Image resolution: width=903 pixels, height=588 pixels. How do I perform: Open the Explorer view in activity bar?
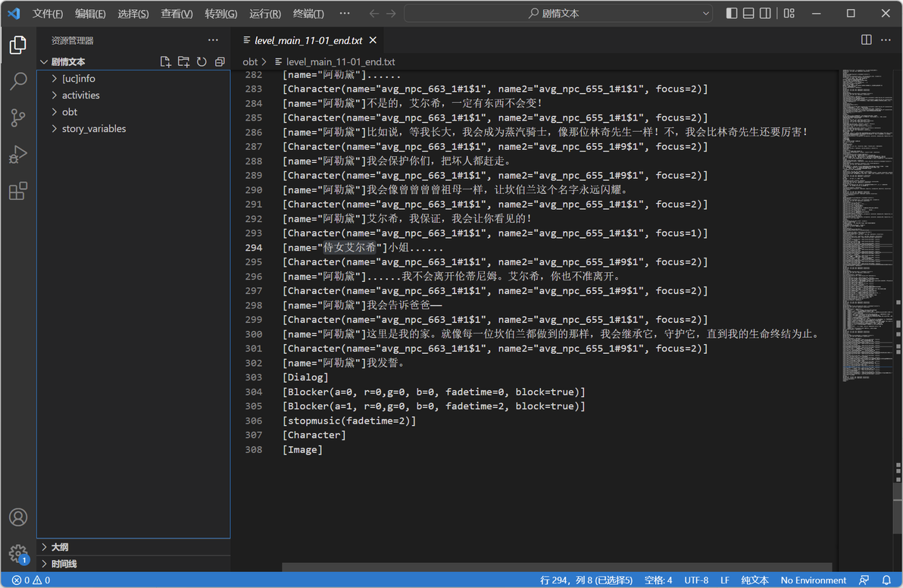pyautogui.click(x=18, y=45)
